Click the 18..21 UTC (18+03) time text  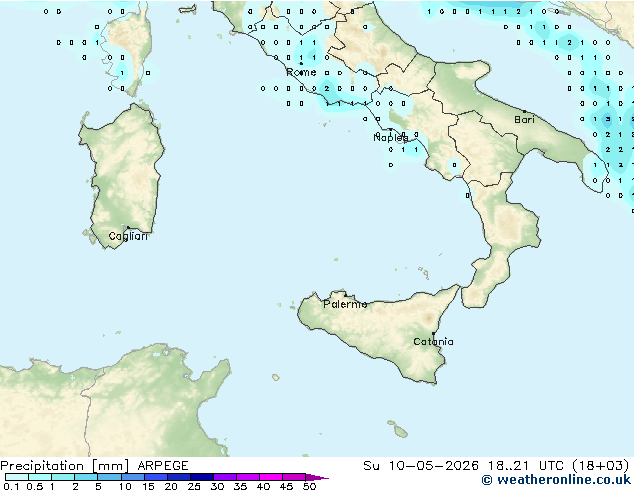point(558,466)
